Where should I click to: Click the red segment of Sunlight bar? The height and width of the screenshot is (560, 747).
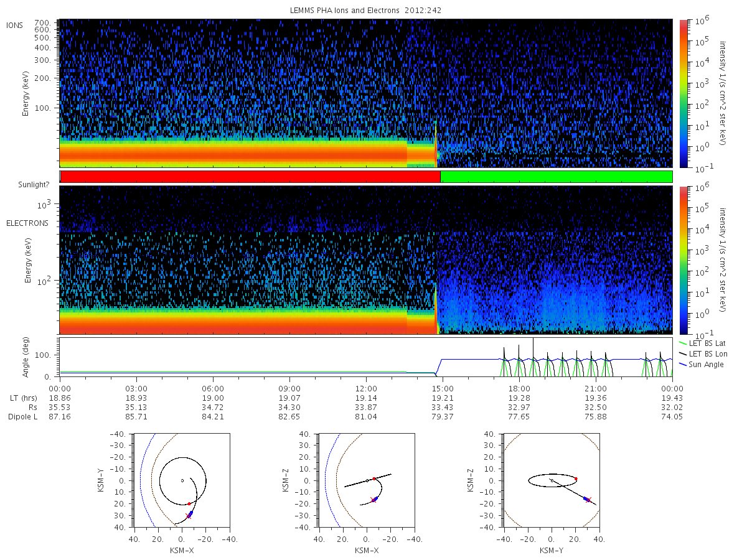(x=250, y=177)
